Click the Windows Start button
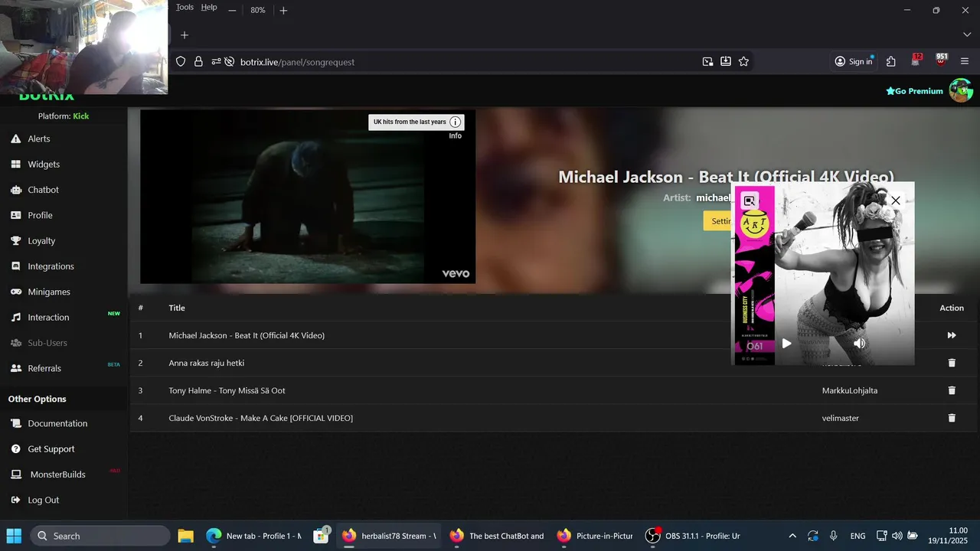Screen dimensions: 980x551 (15, 536)
